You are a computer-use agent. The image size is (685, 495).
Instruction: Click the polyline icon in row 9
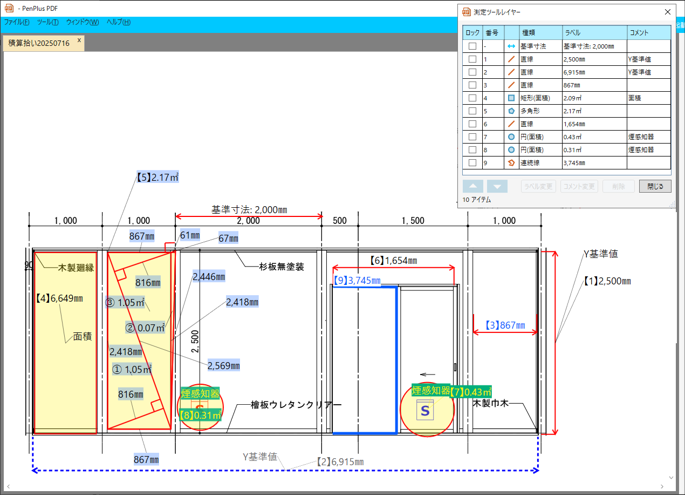click(511, 163)
